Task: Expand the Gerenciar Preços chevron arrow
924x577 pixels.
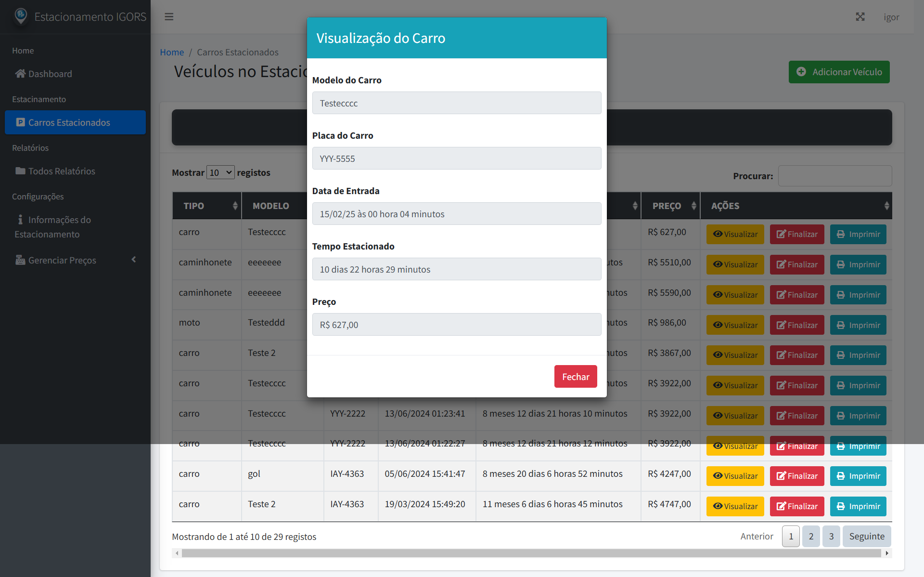Action: click(x=134, y=260)
